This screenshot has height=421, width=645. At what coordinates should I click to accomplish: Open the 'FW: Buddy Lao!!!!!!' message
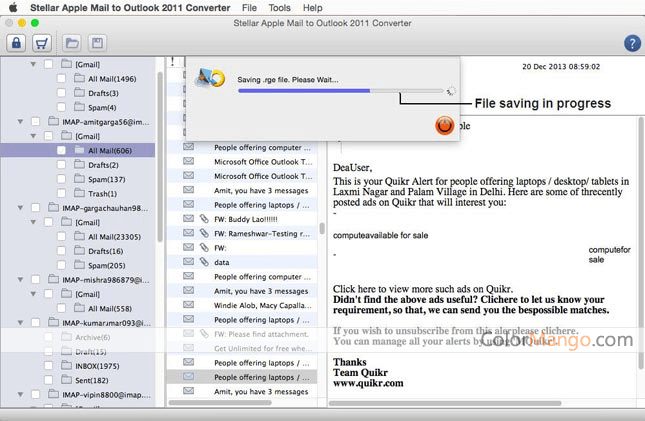tap(243, 219)
